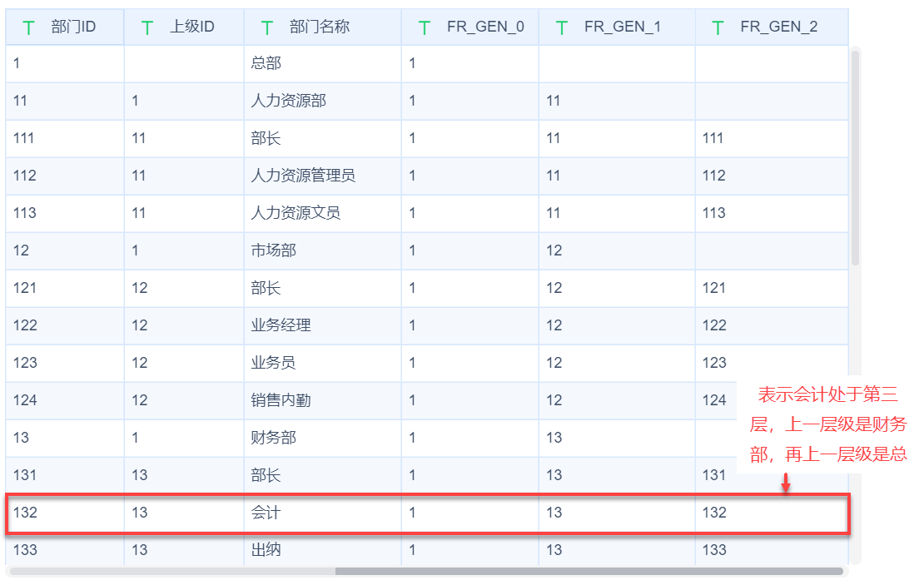The width and height of the screenshot is (924, 580).
Task: Select the 部门名称 column header
Action: [x=320, y=27]
